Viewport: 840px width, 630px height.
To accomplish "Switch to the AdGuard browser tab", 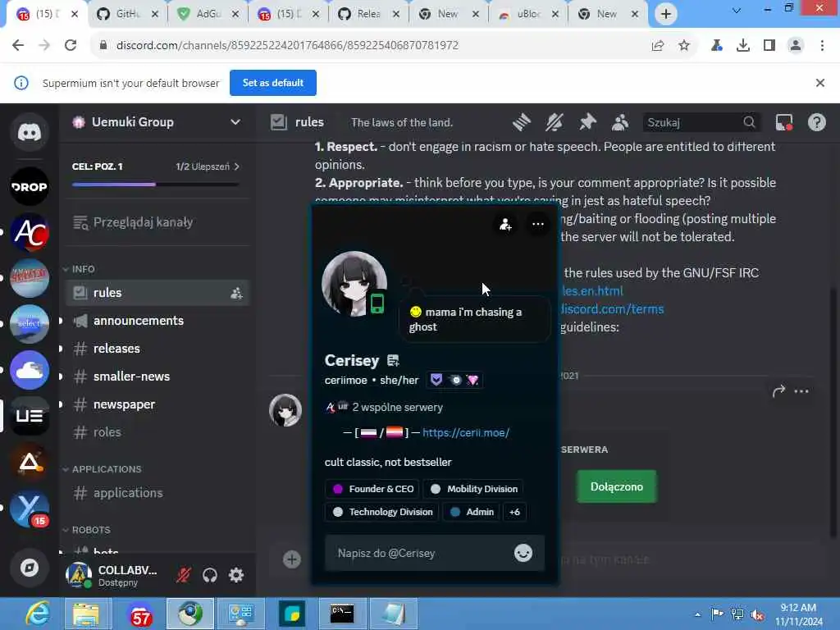I will (x=208, y=14).
